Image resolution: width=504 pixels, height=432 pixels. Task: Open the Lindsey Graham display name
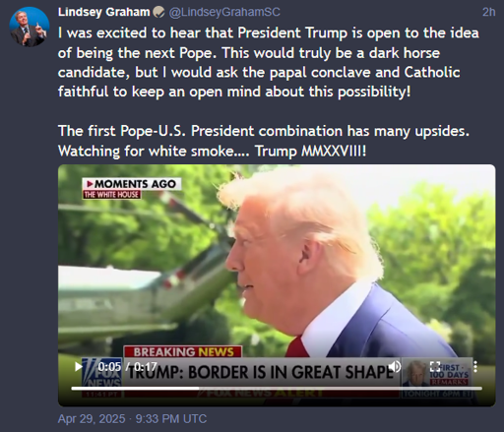coord(103,12)
